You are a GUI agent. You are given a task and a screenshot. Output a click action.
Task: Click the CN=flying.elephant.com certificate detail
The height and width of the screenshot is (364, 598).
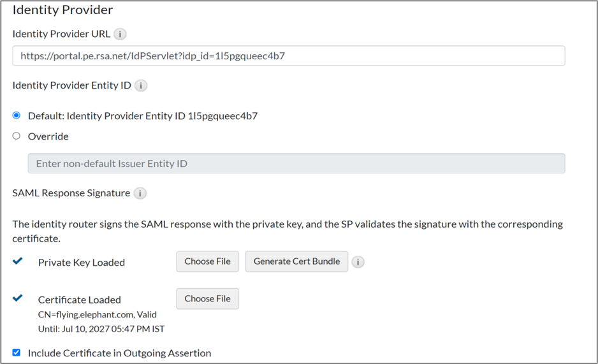97,314
